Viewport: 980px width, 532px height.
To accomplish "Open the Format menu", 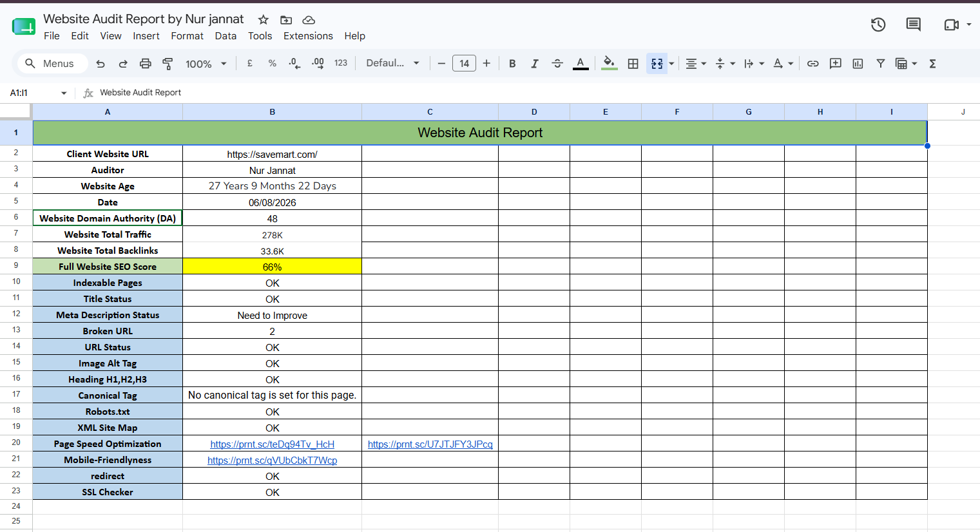I will [x=187, y=36].
